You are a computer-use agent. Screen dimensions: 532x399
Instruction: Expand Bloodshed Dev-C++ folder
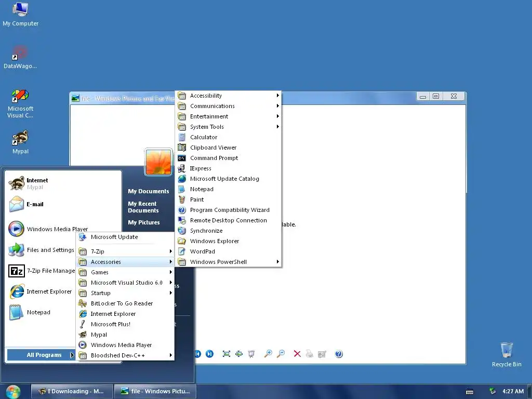125,355
